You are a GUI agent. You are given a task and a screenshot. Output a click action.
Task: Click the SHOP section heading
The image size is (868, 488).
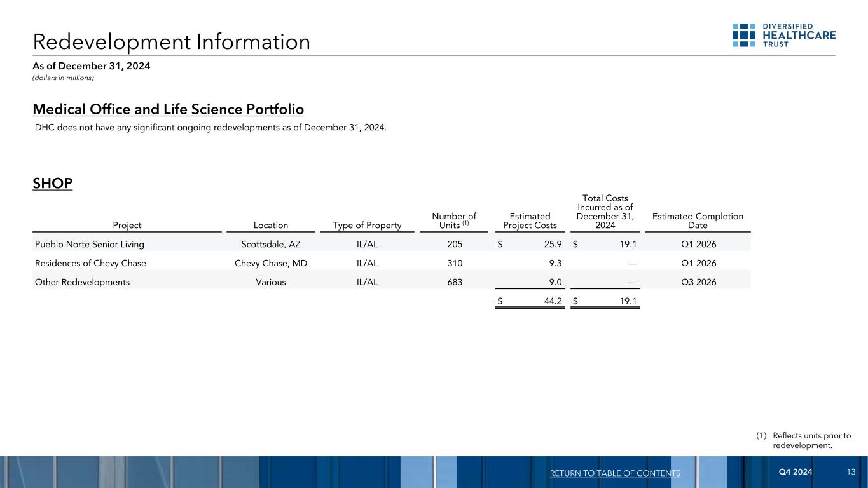click(53, 184)
